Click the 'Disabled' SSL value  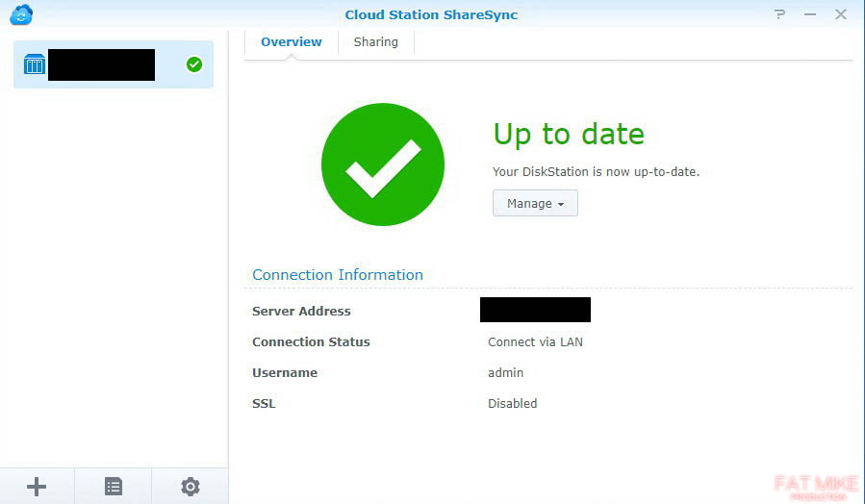513,404
